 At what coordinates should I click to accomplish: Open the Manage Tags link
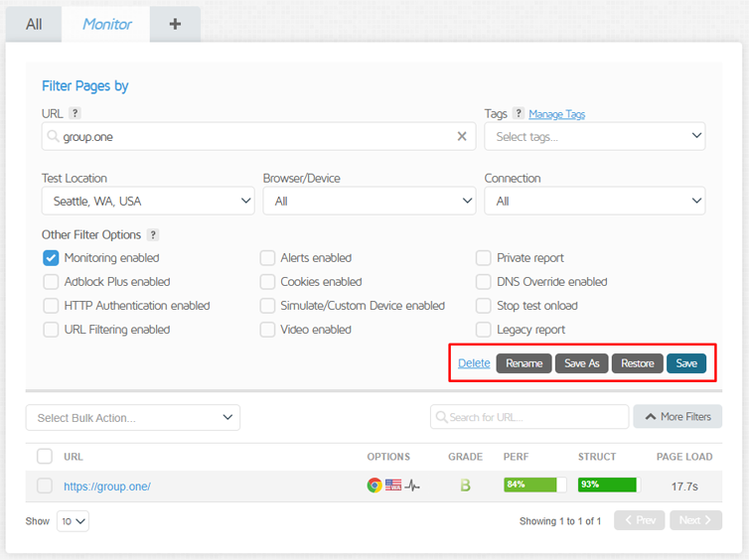(x=556, y=114)
